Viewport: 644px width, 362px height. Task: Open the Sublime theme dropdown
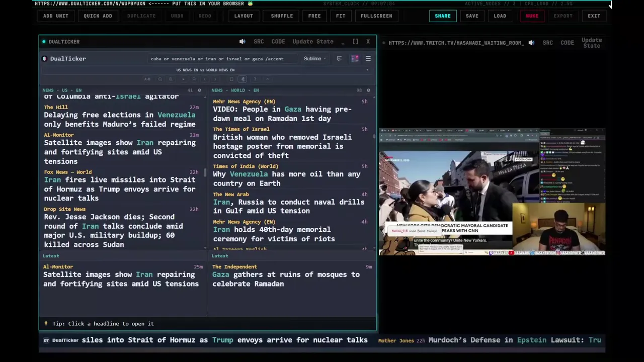pyautogui.click(x=314, y=59)
